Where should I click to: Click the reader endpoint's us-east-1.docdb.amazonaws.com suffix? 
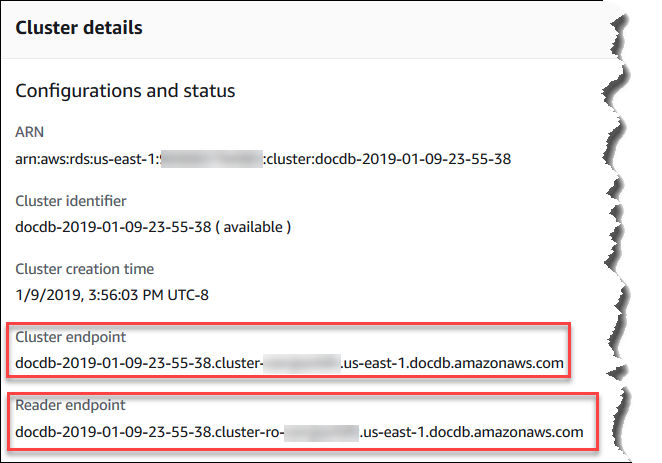pyautogui.click(x=474, y=432)
